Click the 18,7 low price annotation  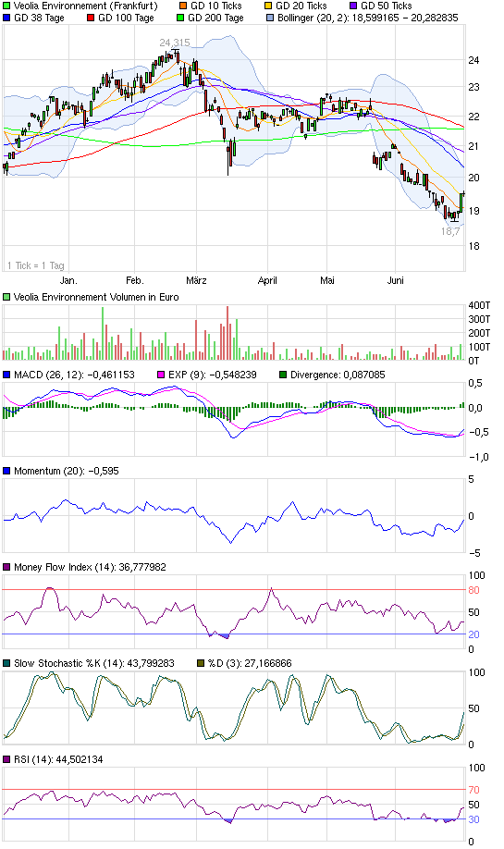pyautogui.click(x=450, y=232)
